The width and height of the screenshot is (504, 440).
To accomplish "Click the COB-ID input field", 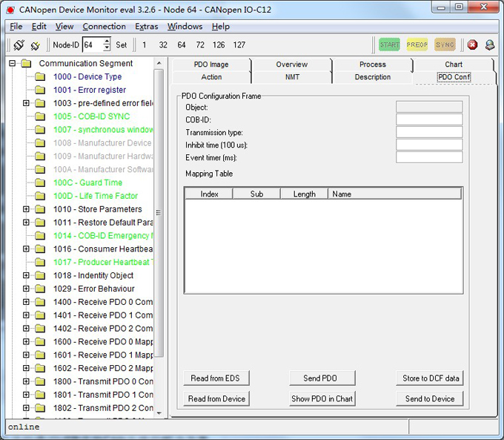I will click(429, 119).
